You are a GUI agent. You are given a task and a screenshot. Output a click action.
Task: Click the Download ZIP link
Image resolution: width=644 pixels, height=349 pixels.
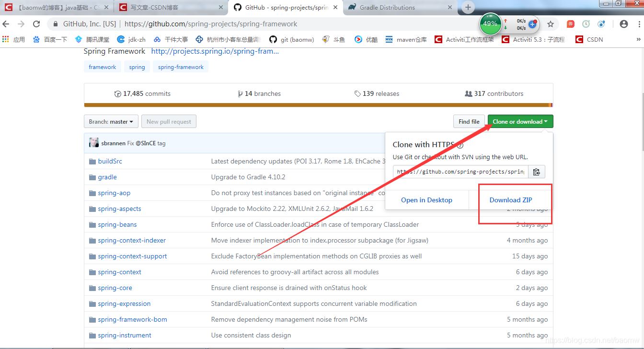pyautogui.click(x=510, y=200)
